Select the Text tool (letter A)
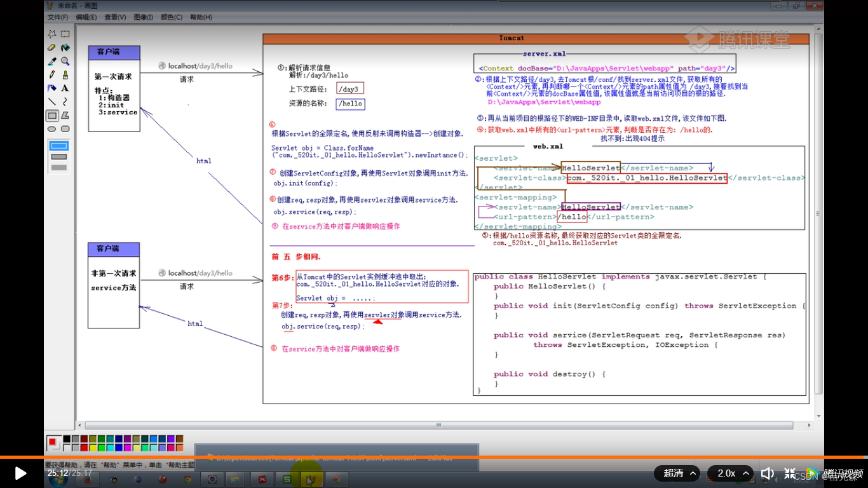The image size is (868, 488). (x=65, y=88)
